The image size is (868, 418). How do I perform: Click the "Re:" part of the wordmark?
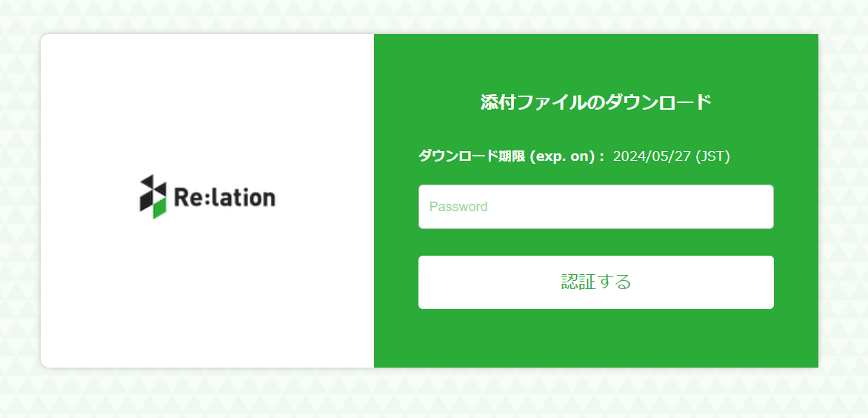189,197
